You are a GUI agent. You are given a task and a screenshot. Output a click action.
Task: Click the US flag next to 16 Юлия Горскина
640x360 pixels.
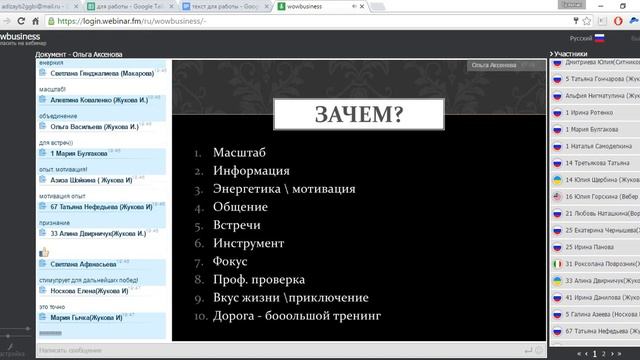557,197
